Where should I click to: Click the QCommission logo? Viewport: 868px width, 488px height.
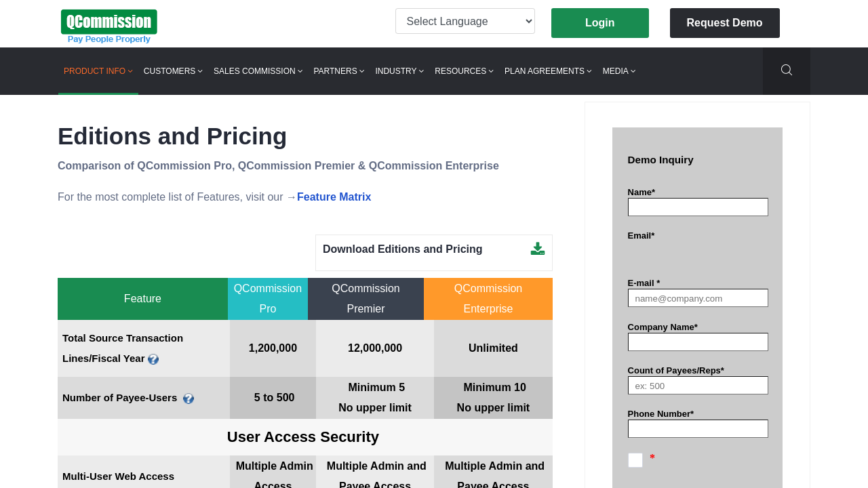[x=109, y=26]
